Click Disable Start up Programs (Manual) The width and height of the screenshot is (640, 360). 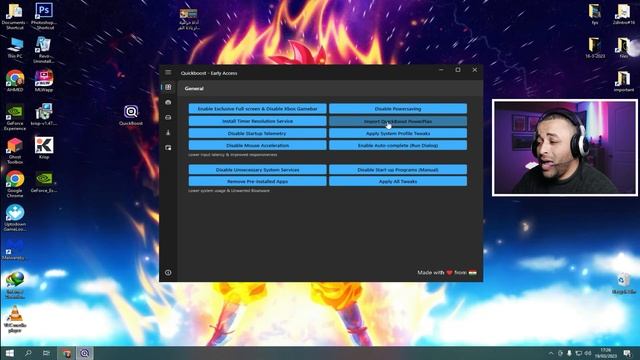[x=398, y=169]
